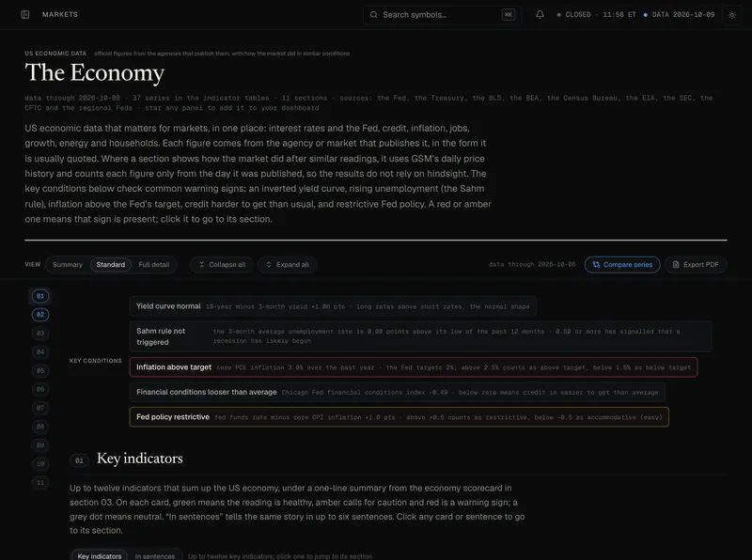Image resolution: width=752 pixels, height=560 pixels.
Task: Collapse all sections
Action: (222, 265)
